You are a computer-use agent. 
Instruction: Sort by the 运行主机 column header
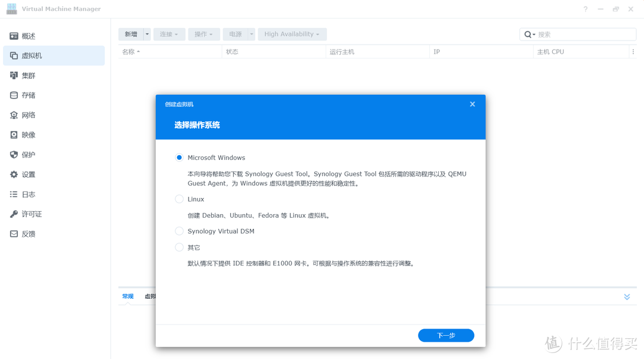coord(377,52)
